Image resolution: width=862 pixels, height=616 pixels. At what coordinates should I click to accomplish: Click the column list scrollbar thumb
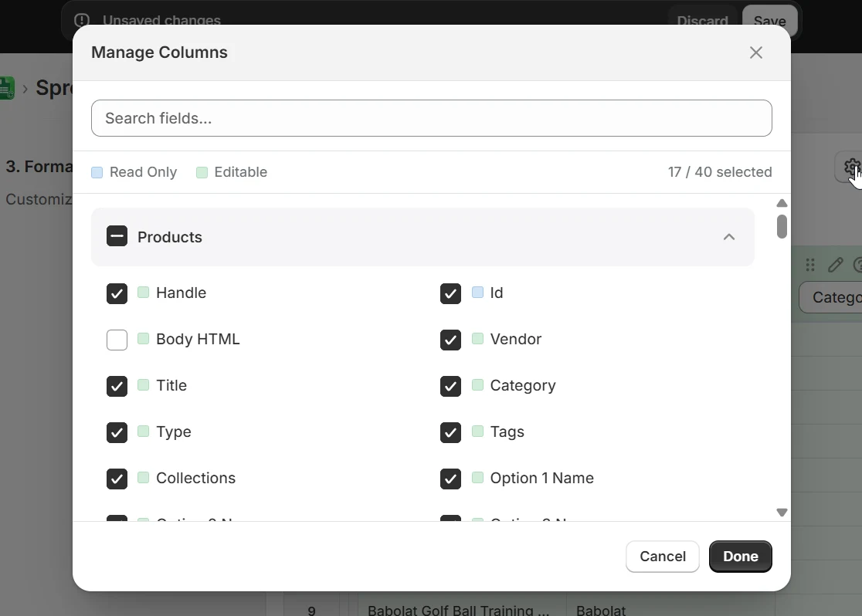782,226
